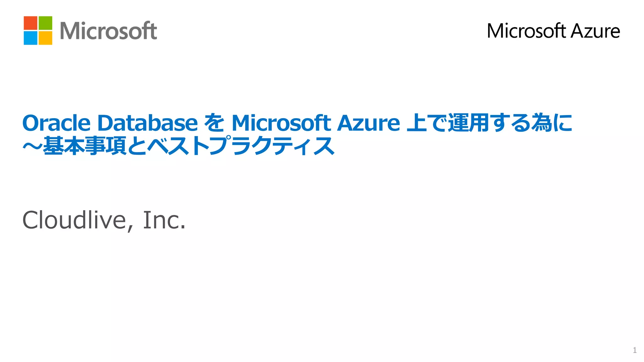
Task: Click the word Azure in top-right header
Action: [595, 31]
